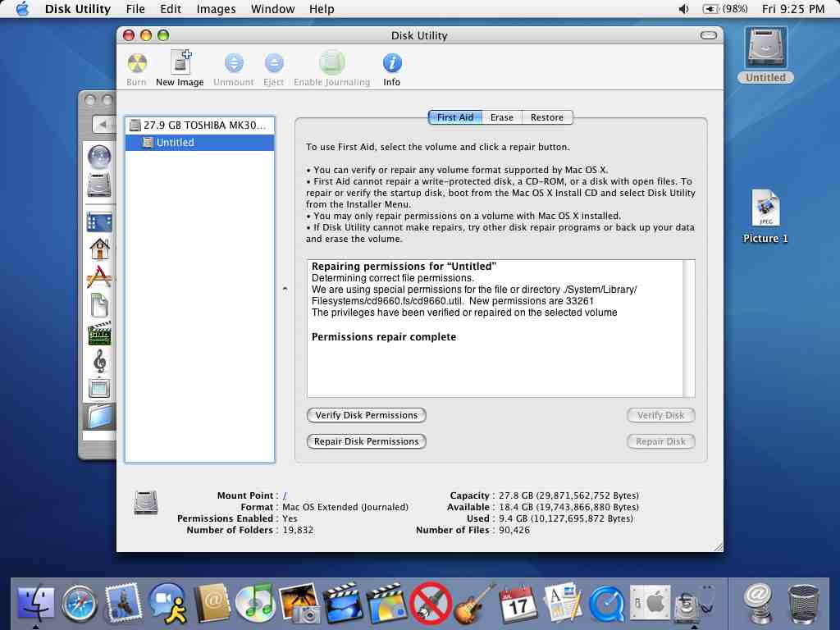Image resolution: width=840 pixels, height=630 pixels.
Task: Open the Help menu
Action: coord(322,9)
